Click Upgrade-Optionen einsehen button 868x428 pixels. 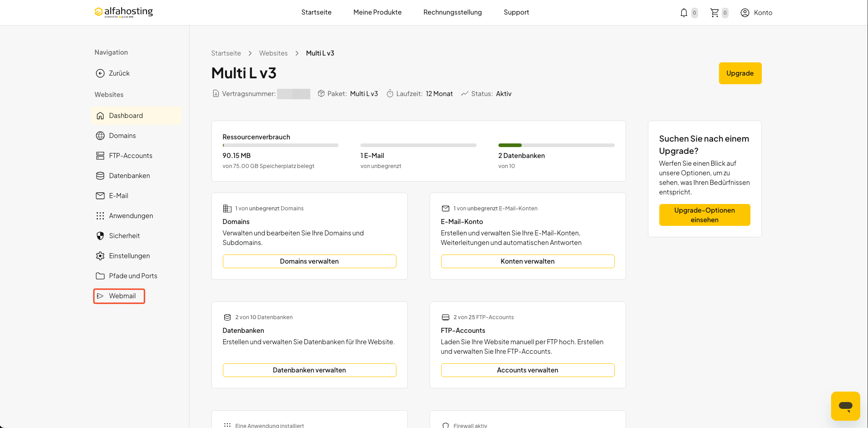click(704, 215)
